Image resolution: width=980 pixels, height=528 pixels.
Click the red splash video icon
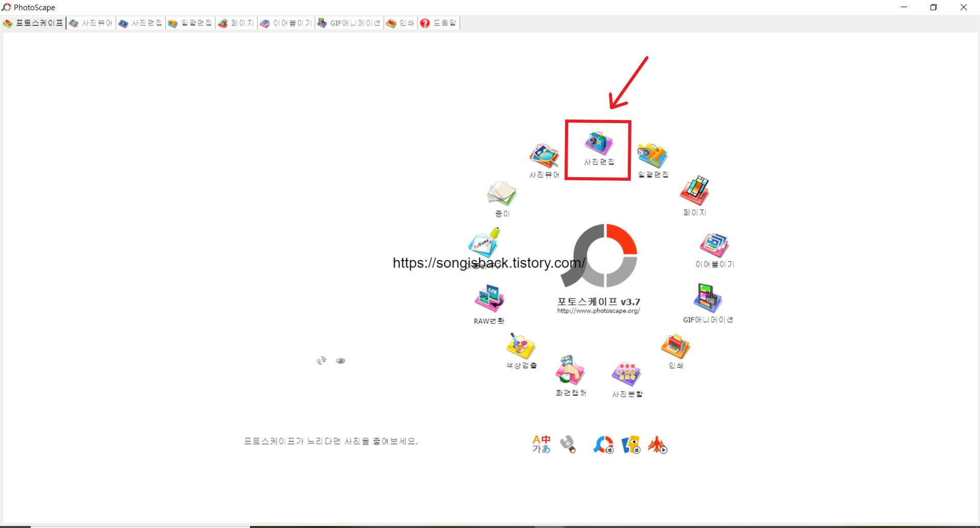click(x=657, y=445)
